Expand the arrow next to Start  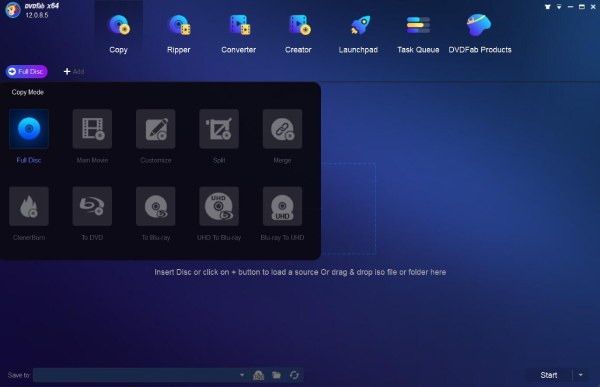point(581,375)
